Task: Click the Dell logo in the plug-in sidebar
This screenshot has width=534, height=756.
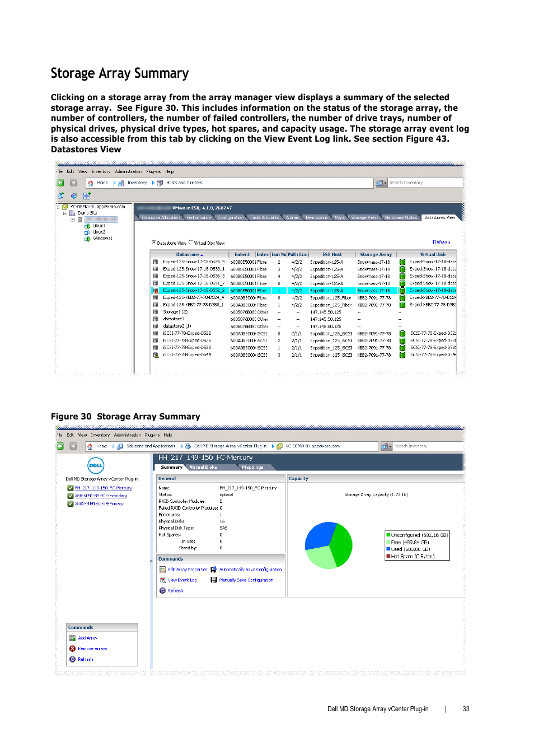Action: pos(96,465)
